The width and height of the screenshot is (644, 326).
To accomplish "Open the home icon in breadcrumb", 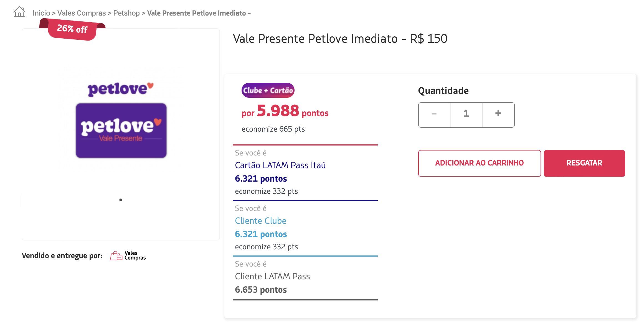I will [x=19, y=12].
